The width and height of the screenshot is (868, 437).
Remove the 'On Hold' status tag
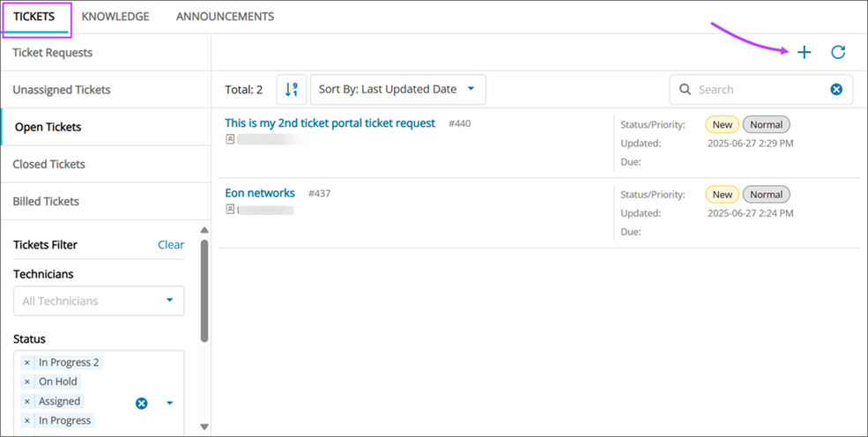click(x=27, y=382)
